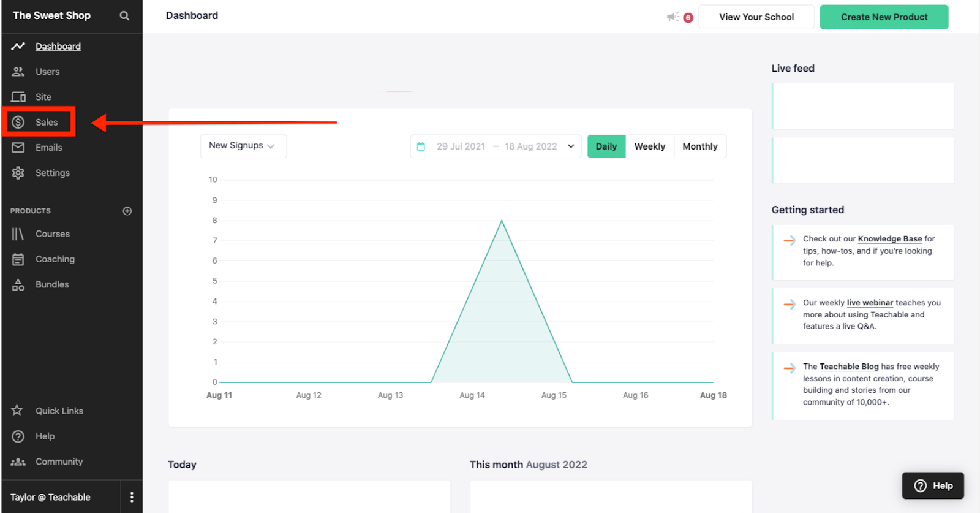Click the Quick Links star icon

tap(17, 410)
